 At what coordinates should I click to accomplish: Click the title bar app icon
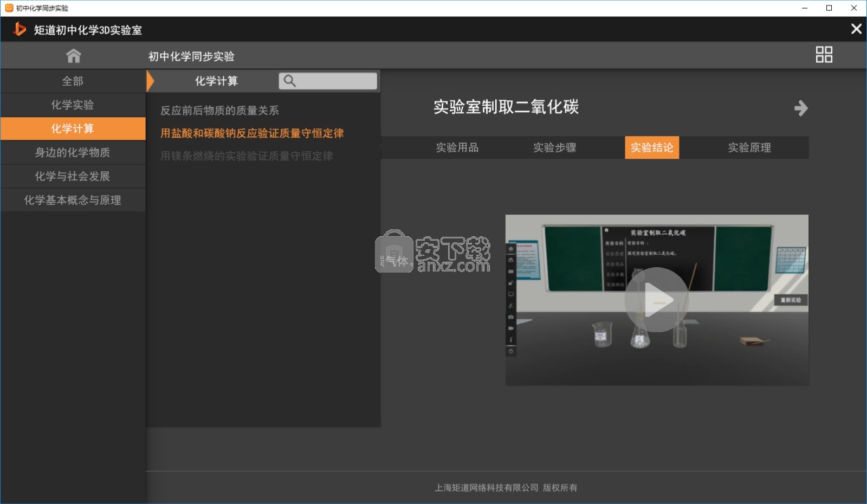tap(9, 8)
